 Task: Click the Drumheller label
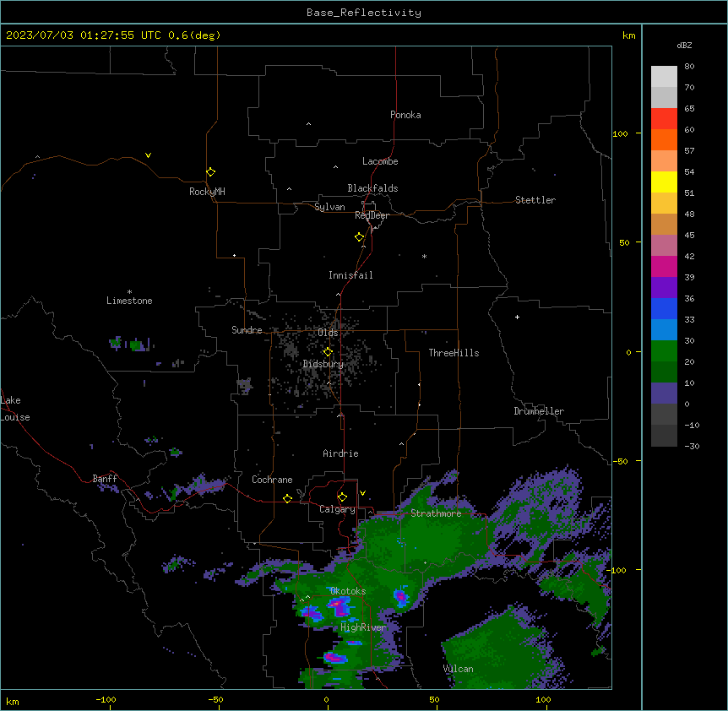click(539, 411)
